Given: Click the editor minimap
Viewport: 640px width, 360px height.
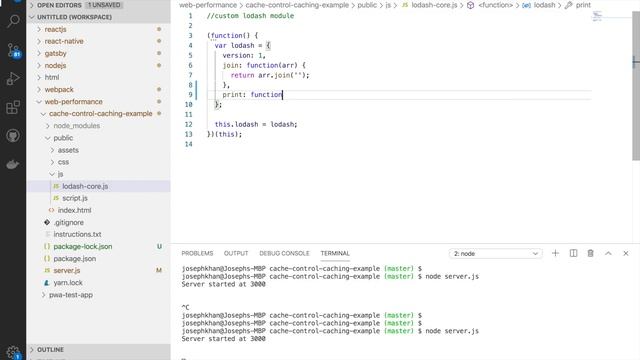Looking at the screenshot, I should (x=597, y=16).
